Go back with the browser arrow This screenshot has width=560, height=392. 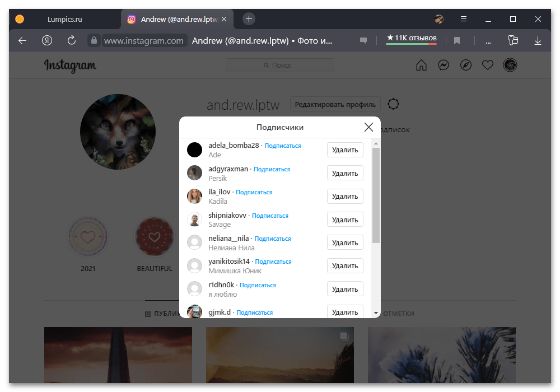tap(22, 40)
